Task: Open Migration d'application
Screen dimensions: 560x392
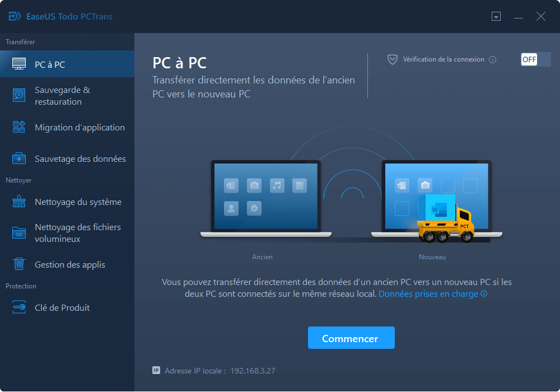Action: 67,127
